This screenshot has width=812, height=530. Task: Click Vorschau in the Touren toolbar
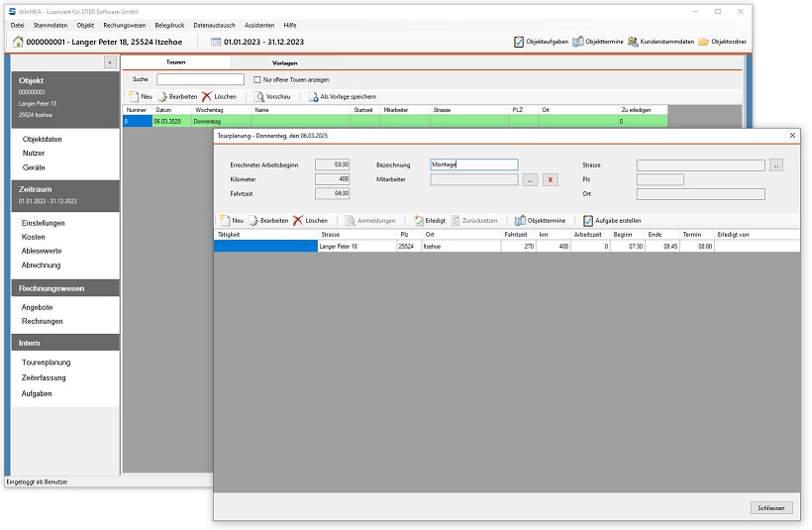click(x=271, y=96)
